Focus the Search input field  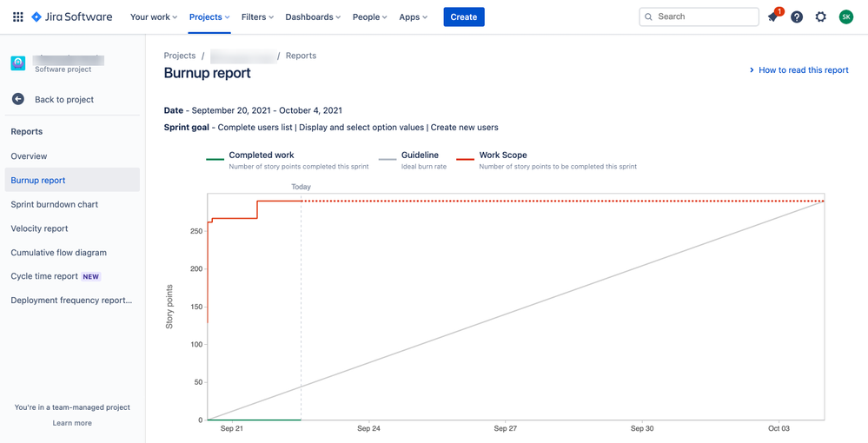[x=699, y=17]
